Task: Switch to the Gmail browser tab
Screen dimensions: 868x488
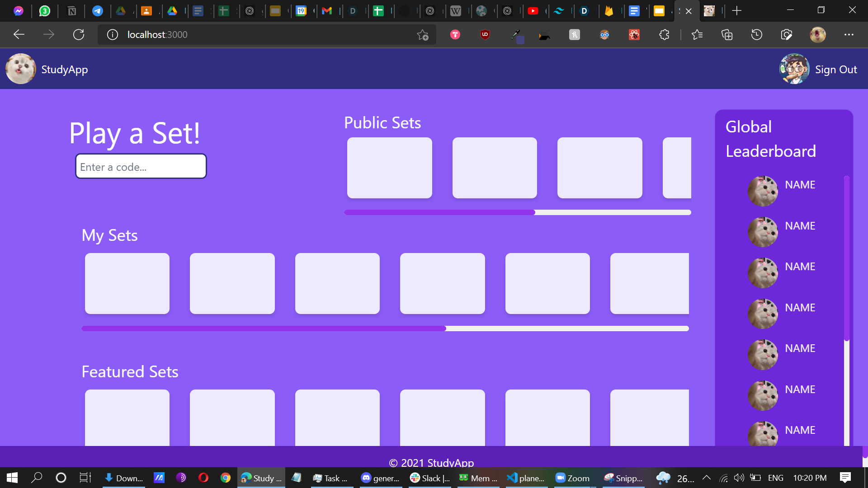Action: pos(327,11)
